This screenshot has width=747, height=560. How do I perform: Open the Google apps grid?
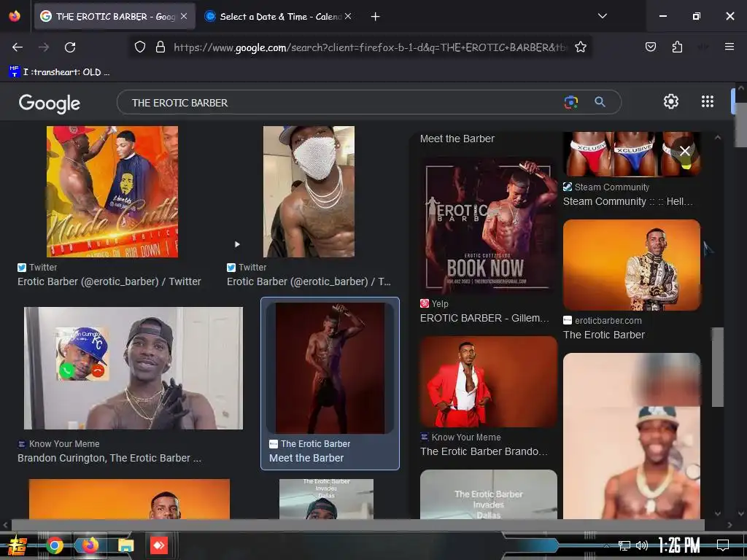tap(708, 101)
